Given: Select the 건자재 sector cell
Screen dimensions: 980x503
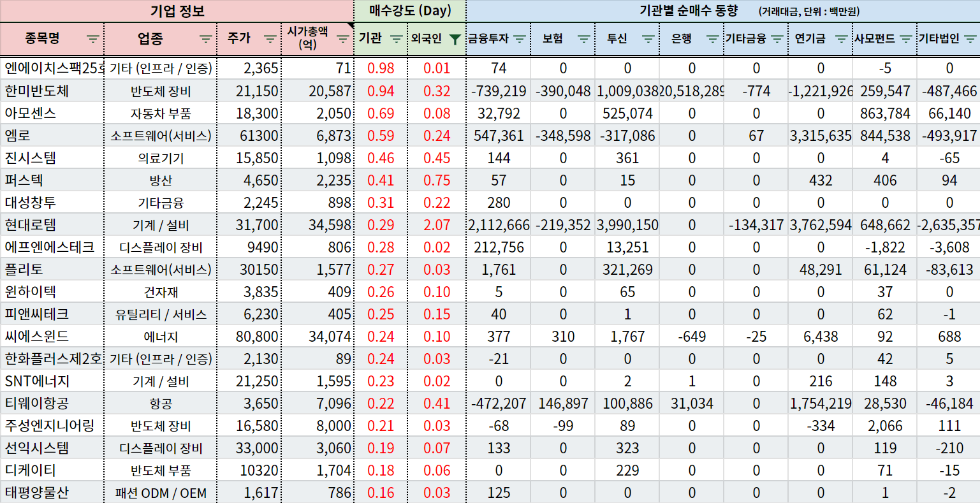Looking at the screenshot, I should (161, 292).
